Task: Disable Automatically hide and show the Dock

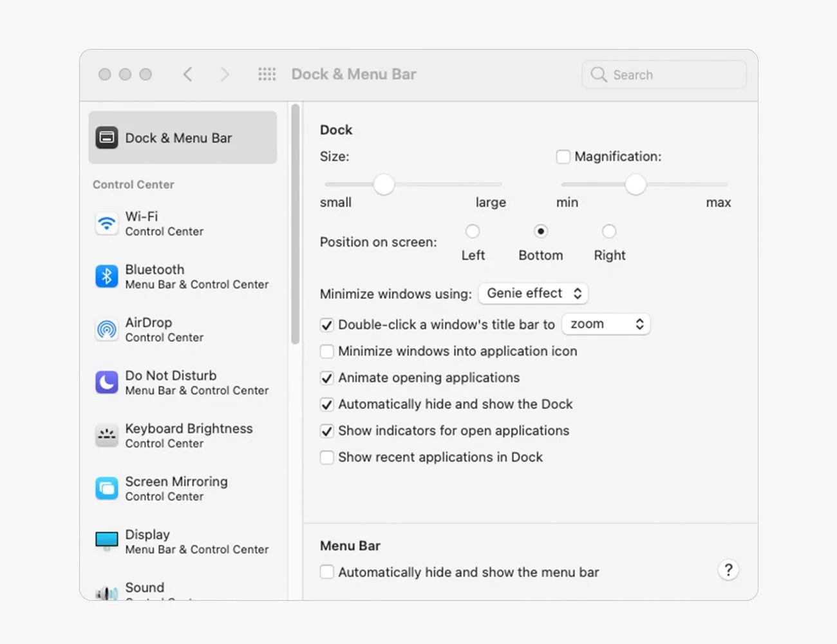Action: coord(326,404)
